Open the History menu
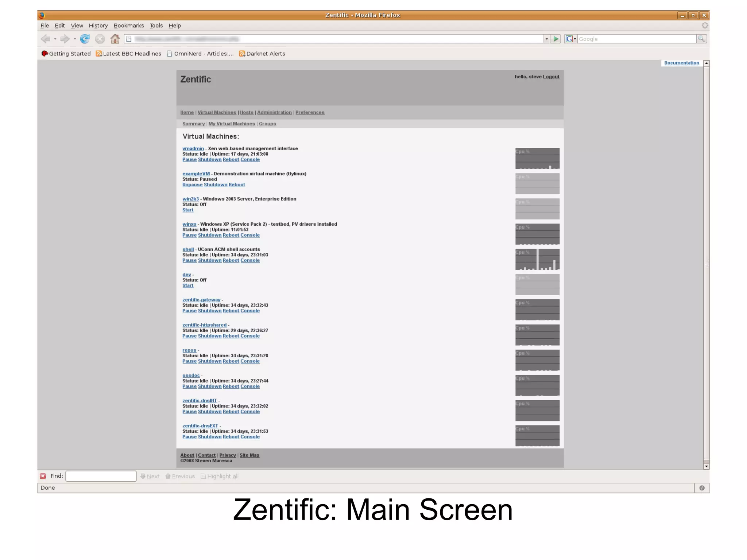 tap(98, 26)
